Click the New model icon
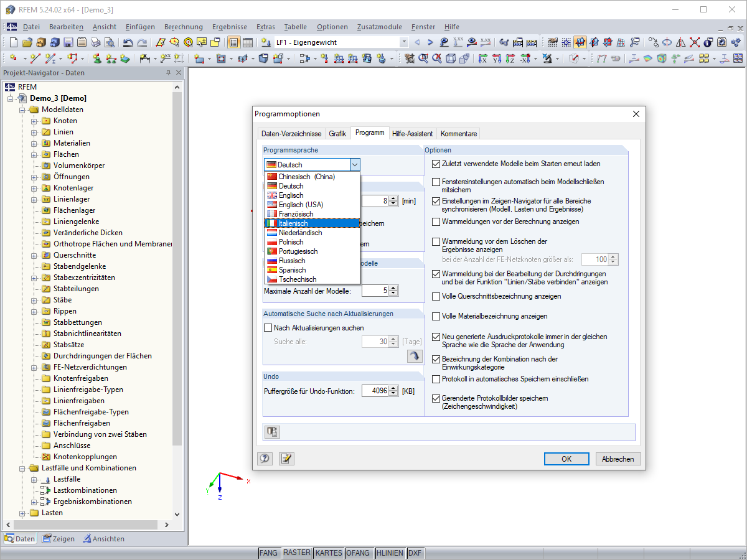This screenshot has width=747, height=560. (14, 42)
